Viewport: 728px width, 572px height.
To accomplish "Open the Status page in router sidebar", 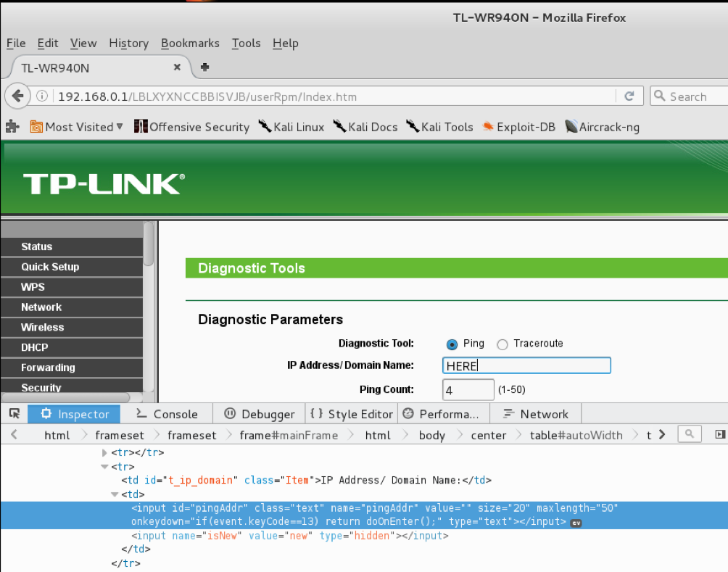I will (x=72, y=246).
